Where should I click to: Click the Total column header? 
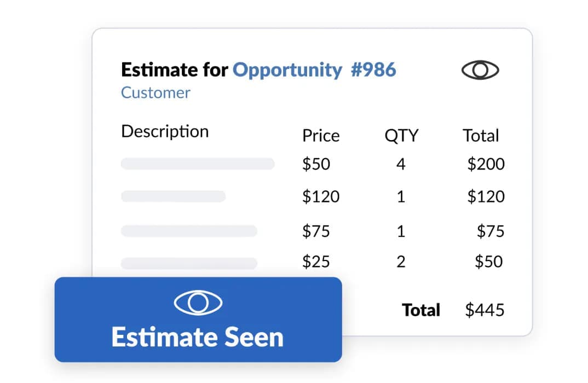[x=481, y=136]
